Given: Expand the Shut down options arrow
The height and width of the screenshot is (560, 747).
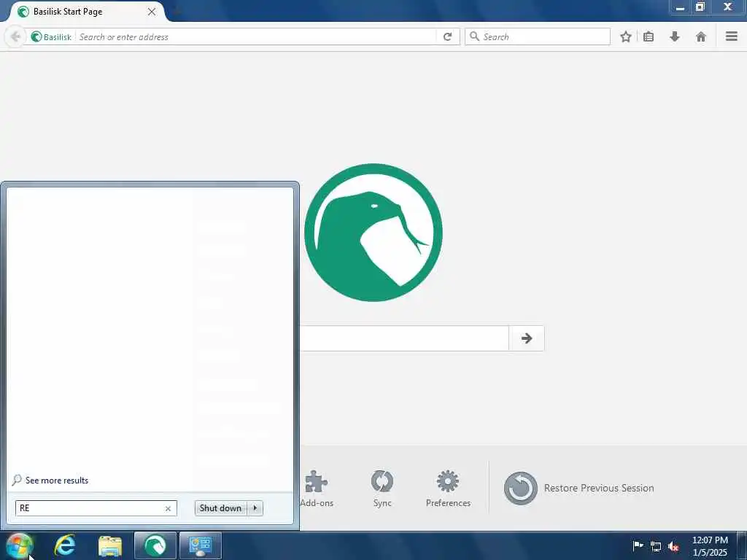Looking at the screenshot, I should point(255,508).
